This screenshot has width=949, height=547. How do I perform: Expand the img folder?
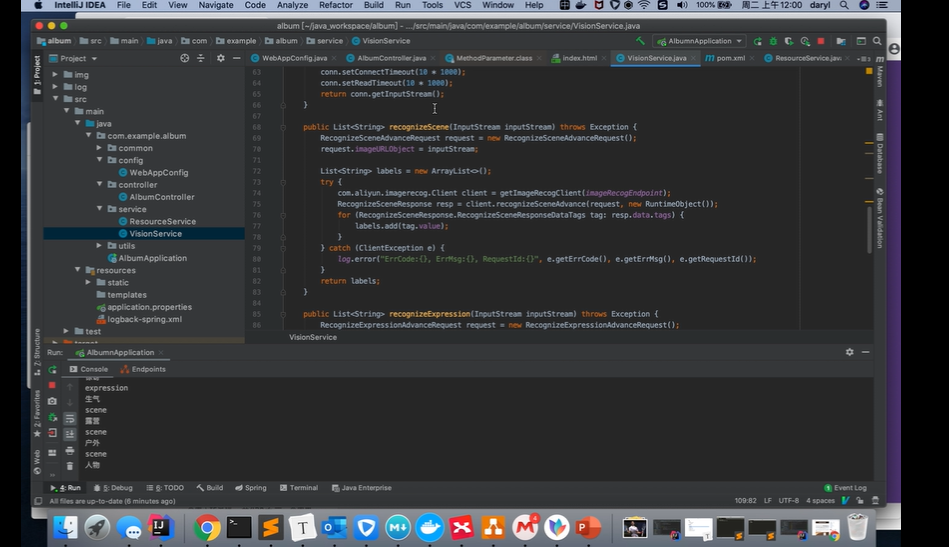[55, 74]
